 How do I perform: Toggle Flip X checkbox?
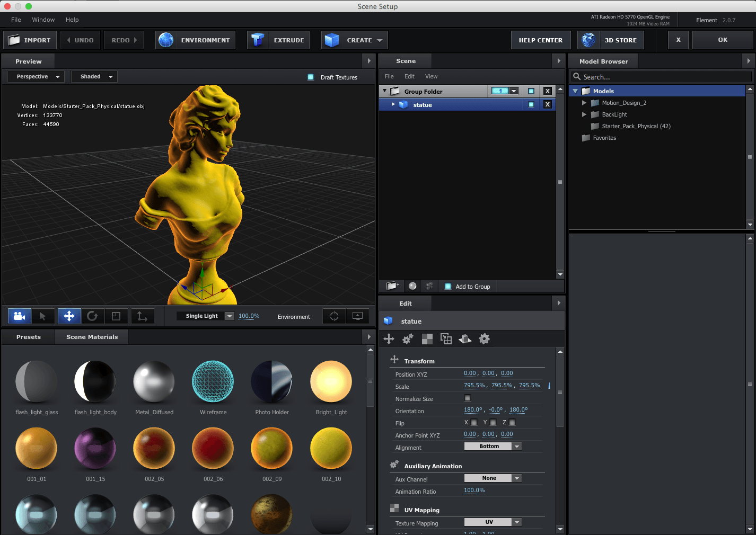point(474,422)
